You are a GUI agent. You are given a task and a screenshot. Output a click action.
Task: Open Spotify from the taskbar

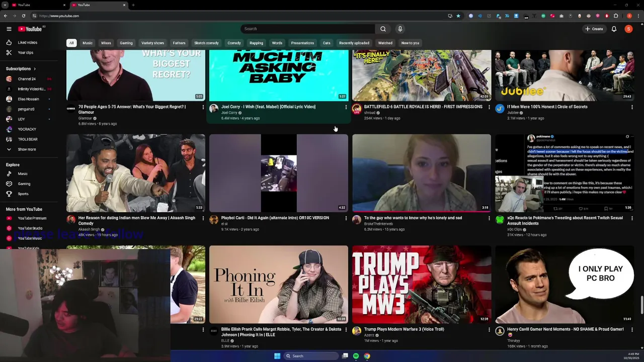[356, 356]
